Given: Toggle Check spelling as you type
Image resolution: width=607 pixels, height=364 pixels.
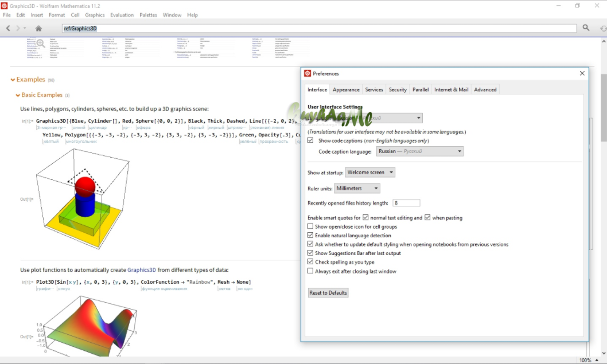Looking at the screenshot, I should coord(310,262).
